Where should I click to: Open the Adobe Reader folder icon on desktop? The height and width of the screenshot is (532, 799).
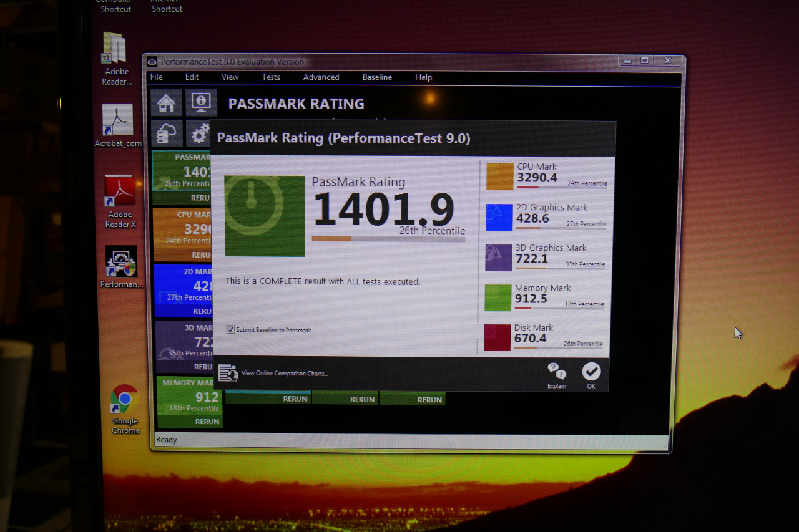(116, 59)
